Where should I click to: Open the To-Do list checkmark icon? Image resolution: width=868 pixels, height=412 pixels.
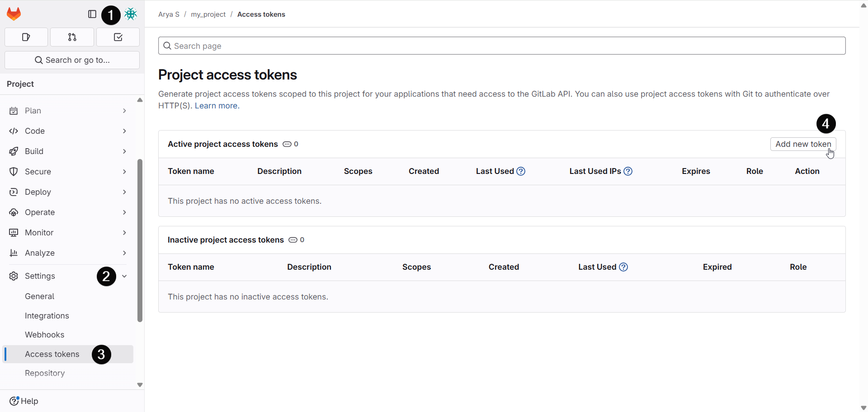118,37
